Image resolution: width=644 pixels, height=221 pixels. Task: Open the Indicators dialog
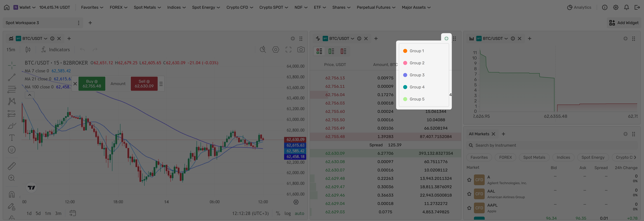click(55, 50)
